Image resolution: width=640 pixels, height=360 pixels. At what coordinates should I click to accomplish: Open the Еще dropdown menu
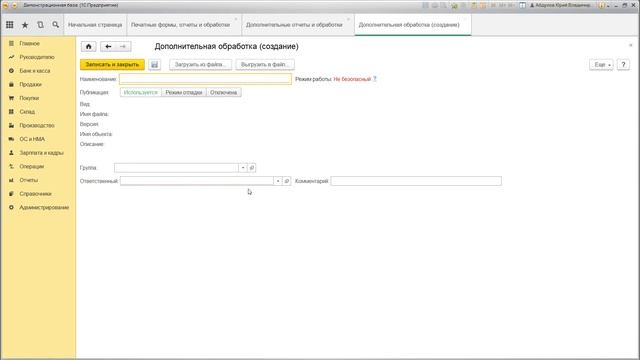click(x=601, y=64)
